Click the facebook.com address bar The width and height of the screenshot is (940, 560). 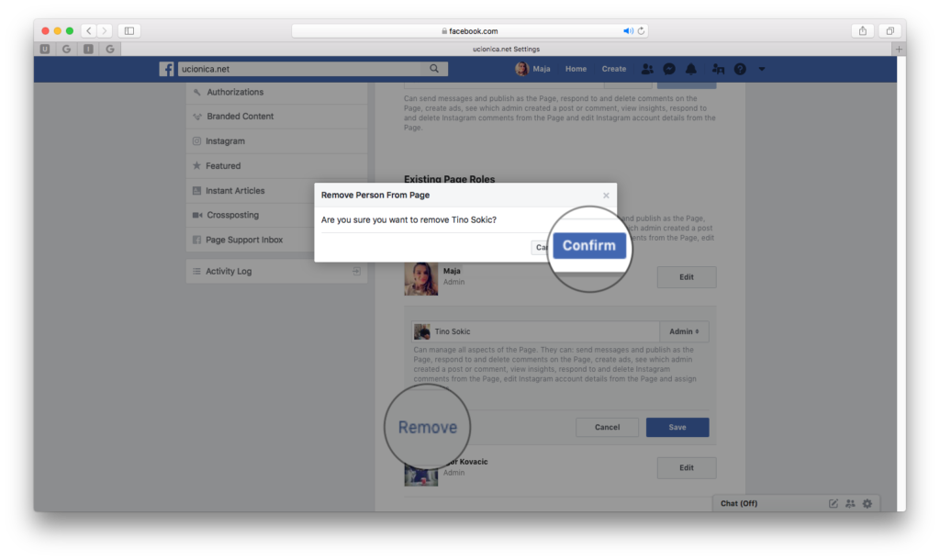coord(470,30)
